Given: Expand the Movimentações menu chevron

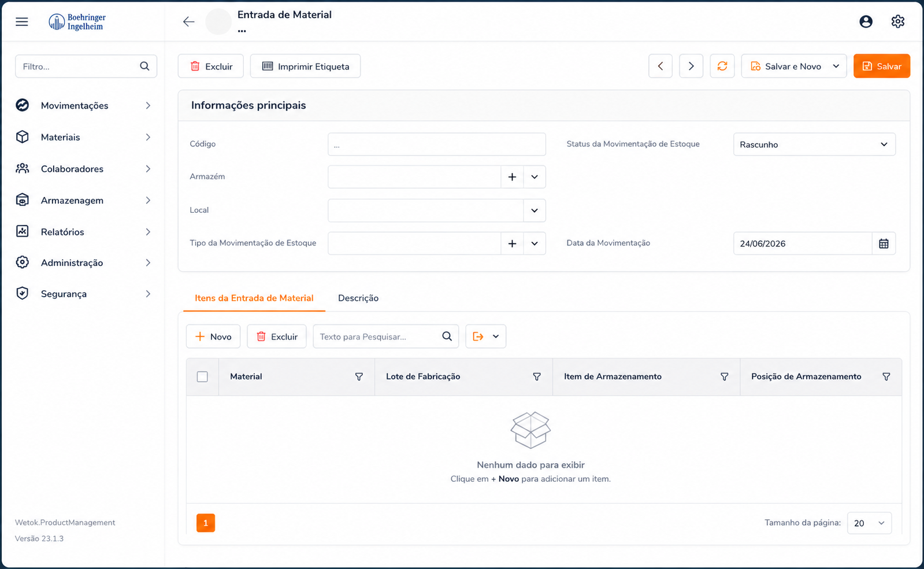Looking at the screenshot, I should (148, 105).
